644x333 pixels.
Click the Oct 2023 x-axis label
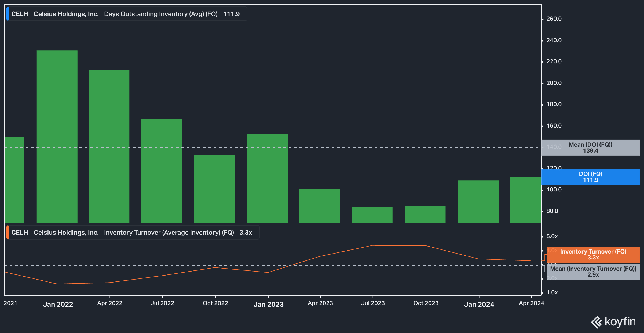coord(426,303)
